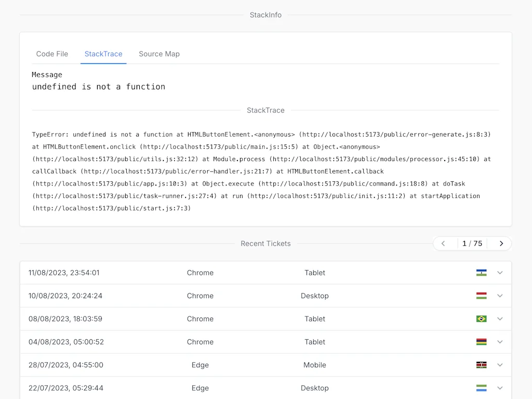Switch to the Code File tab
The height and width of the screenshot is (399, 532).
coord(52,54)
